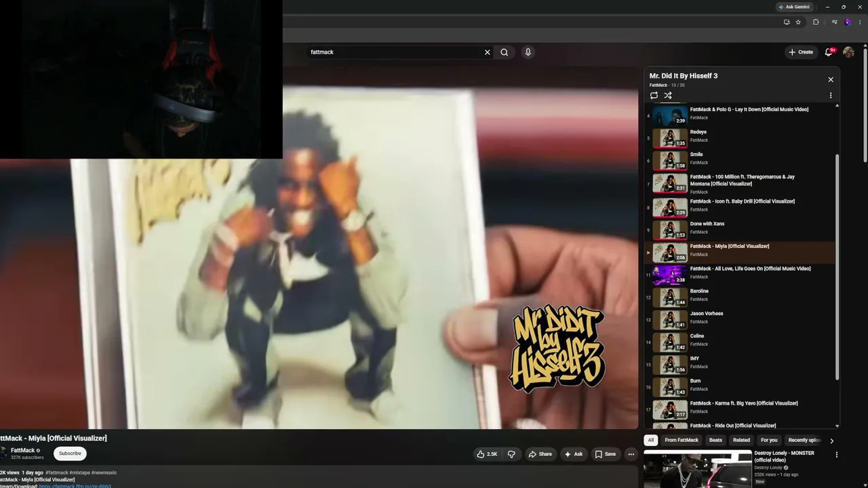Image resolution: width=868 pixels, height=488 pixels.
Task: Open options for Destroy Lonely MONSTER video
Action: [836, 455]
